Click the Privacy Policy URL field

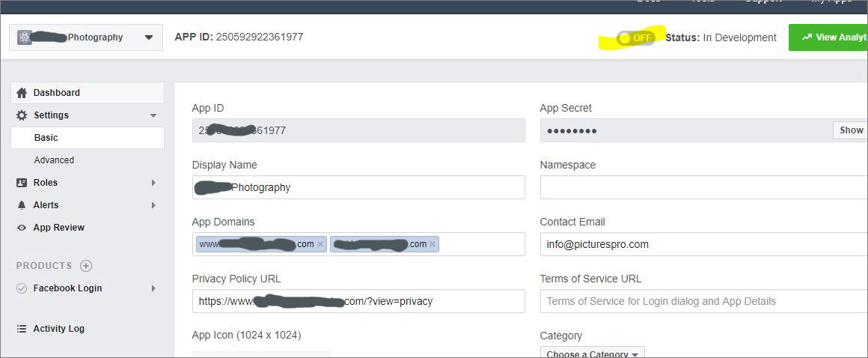click(358, 301)
